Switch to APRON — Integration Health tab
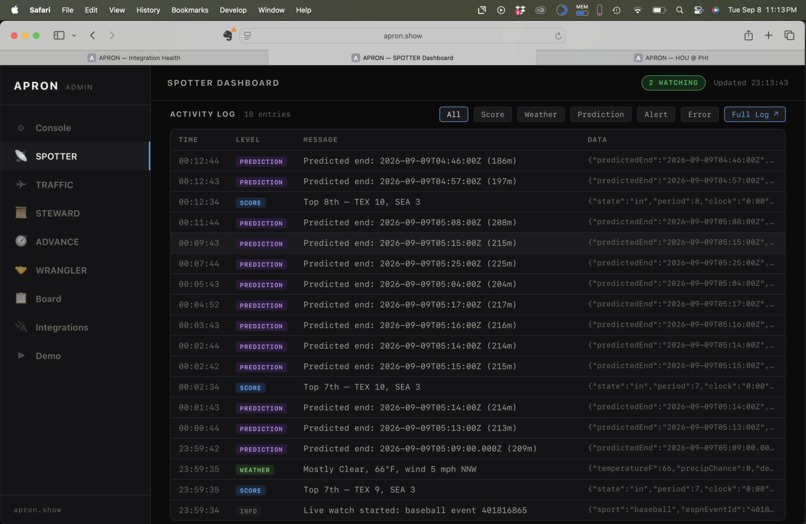 (x=134, y=58)
